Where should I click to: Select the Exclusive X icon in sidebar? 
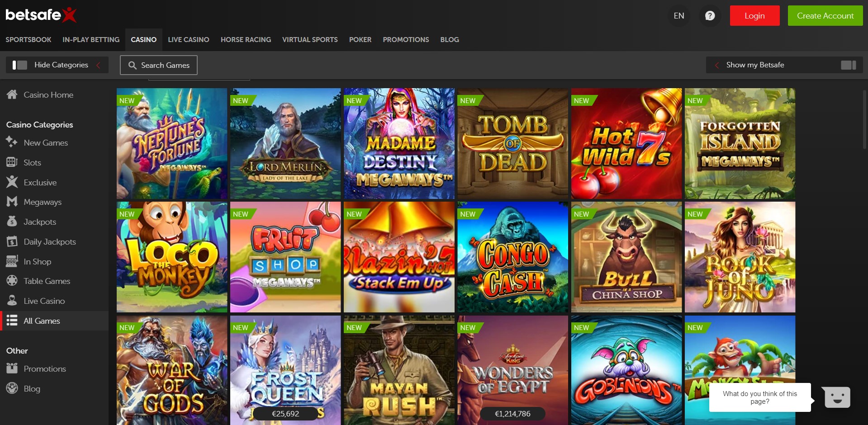[x=12, y=182]
